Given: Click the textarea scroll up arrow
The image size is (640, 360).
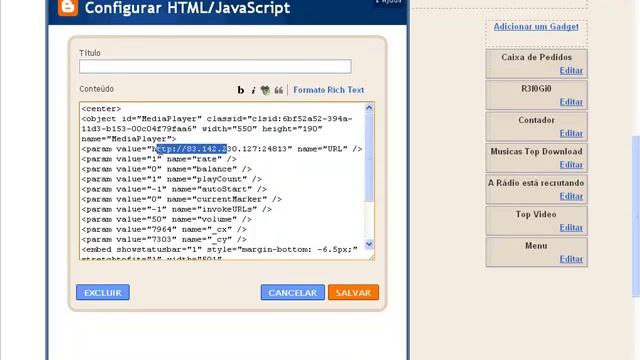Looking at the screenshot, I should (x=369, y=108).
